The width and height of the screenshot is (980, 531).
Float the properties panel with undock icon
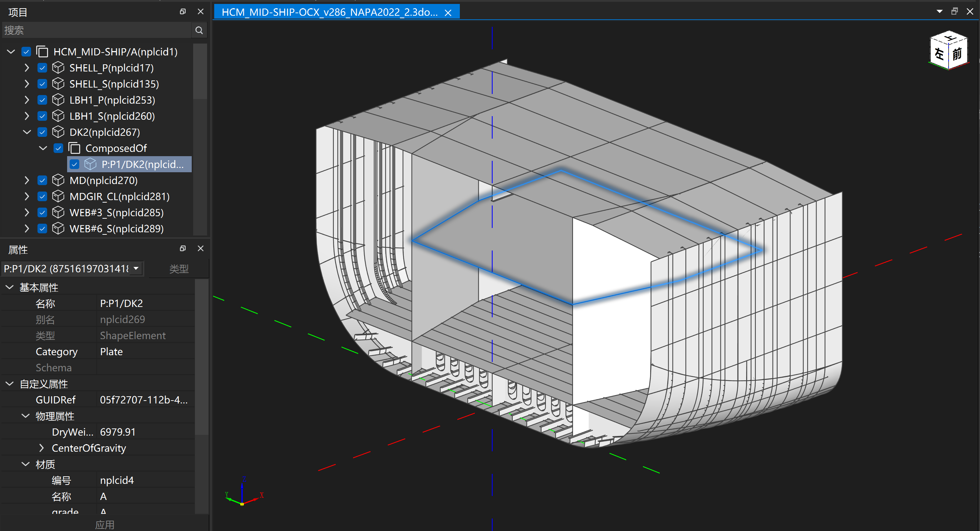[x=182, y=249]
